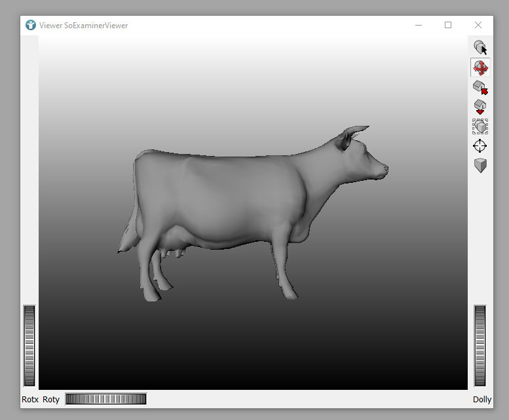This screenshot has height=420, width=509.
Task: Set current view as home position
Action: [x=480, y=107]
